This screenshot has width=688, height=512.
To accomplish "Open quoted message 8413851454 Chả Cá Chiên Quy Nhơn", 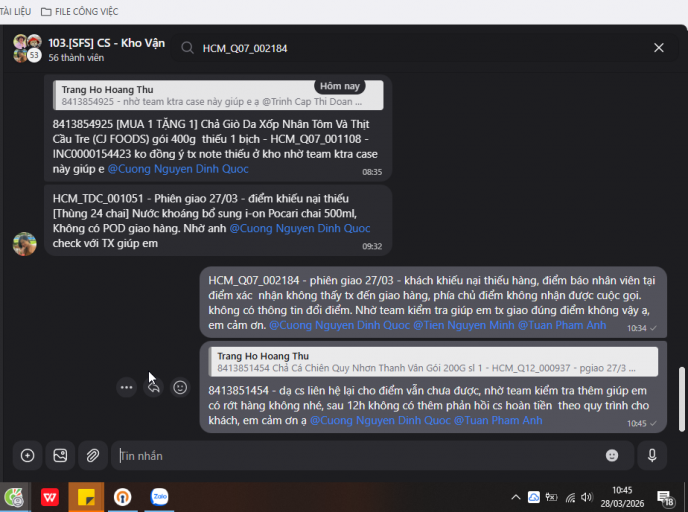I will click(434, 362).
